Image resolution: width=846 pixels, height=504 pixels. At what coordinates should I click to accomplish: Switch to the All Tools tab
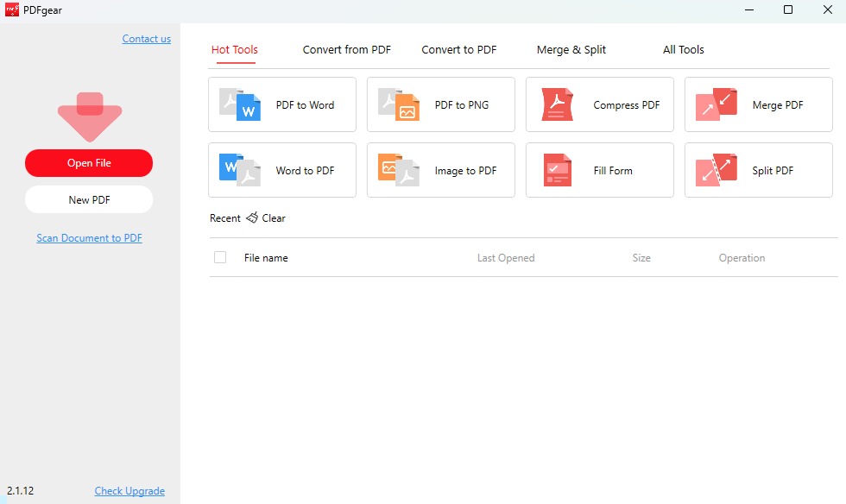683,49
